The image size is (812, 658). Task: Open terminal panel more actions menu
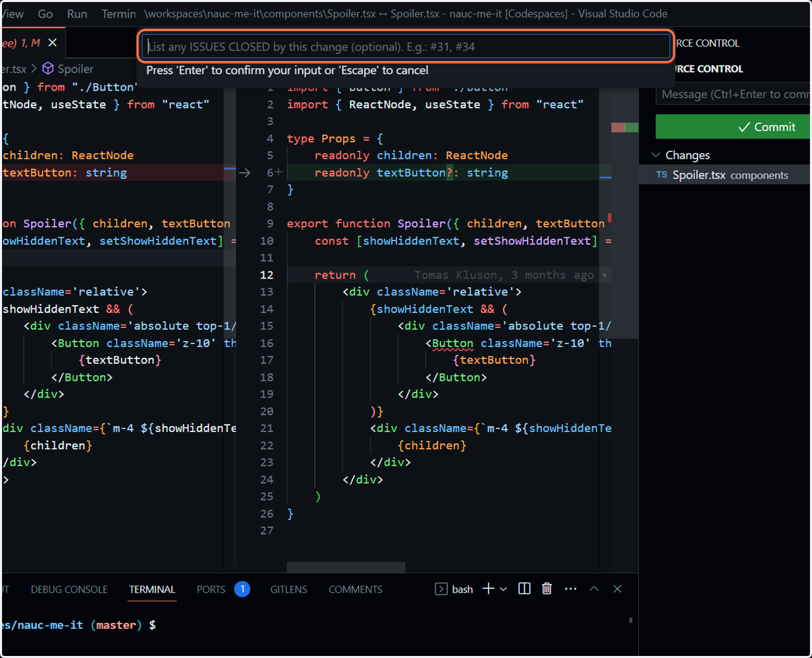[x=570, y=589]
